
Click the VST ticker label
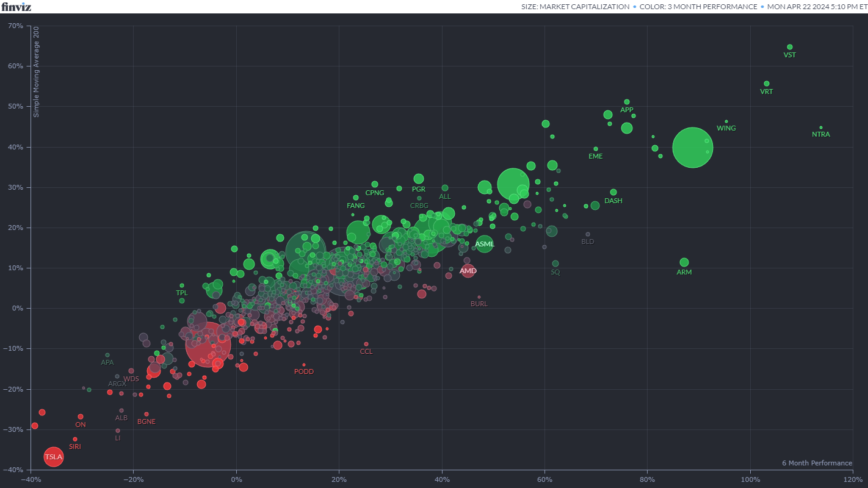click(x=790, y=55)
